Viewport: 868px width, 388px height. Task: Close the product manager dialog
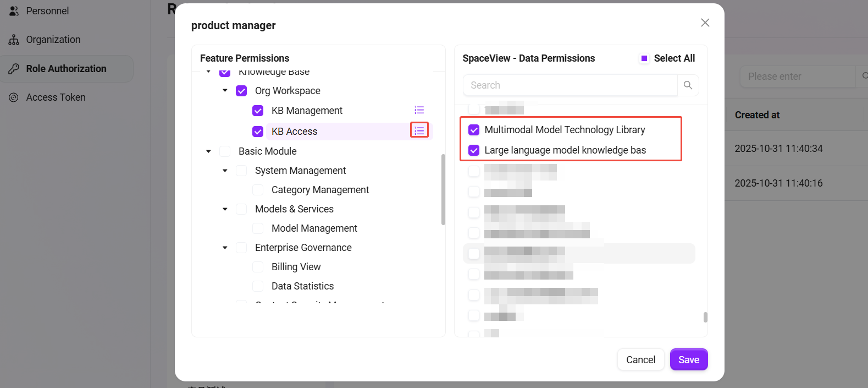tap(705, 23)
